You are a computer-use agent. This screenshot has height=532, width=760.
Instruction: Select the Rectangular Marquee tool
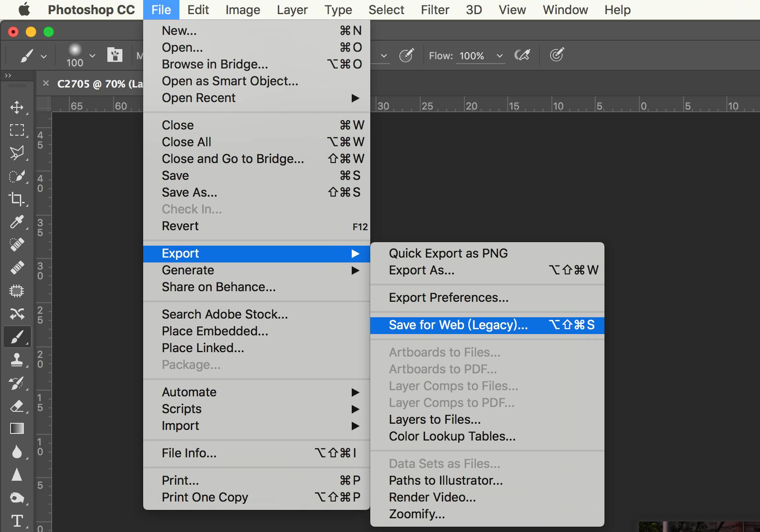[17, 130]
